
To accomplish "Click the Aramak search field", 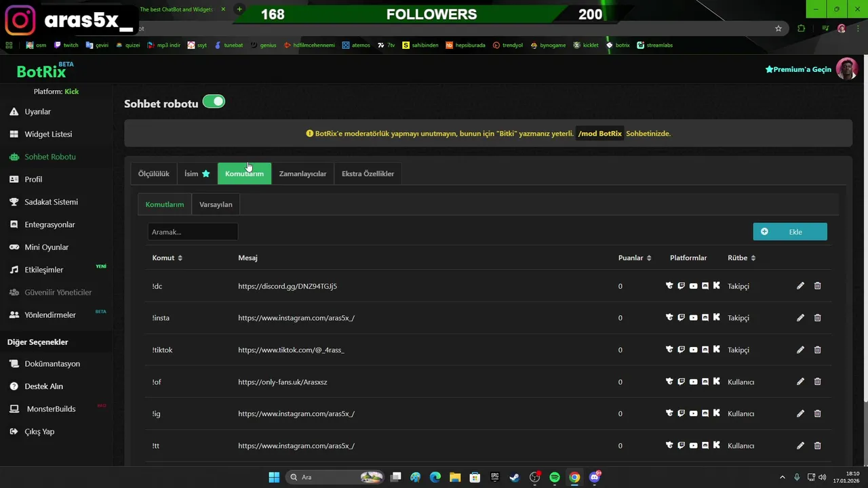I will (193, 232).
